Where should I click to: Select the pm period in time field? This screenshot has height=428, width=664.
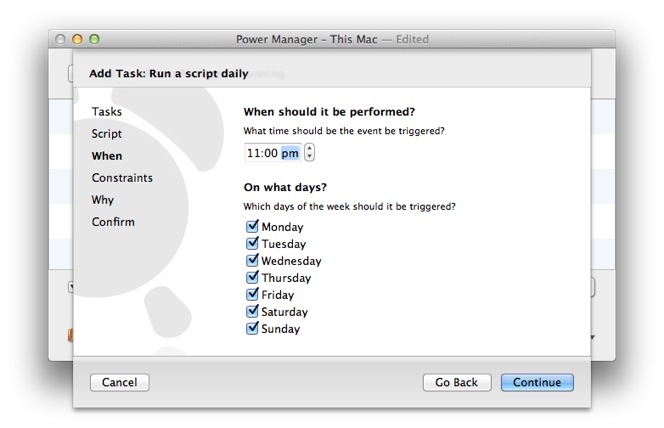(x=290, y=153)
